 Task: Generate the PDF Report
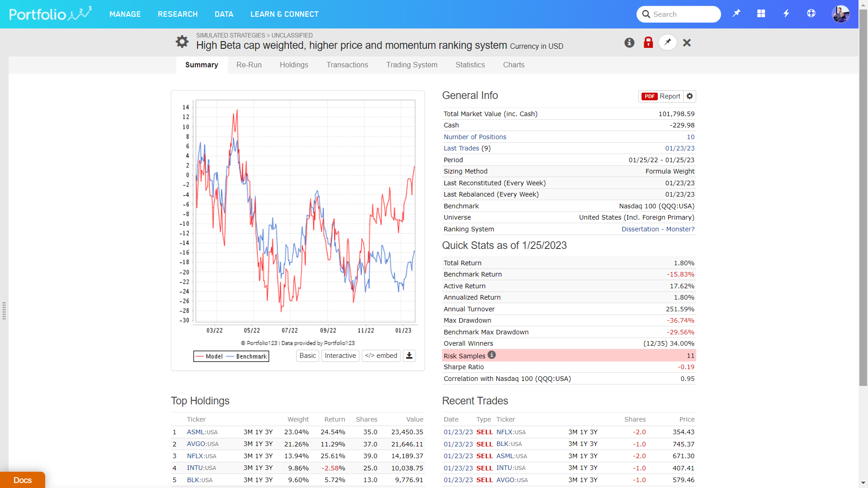point(661,96)
